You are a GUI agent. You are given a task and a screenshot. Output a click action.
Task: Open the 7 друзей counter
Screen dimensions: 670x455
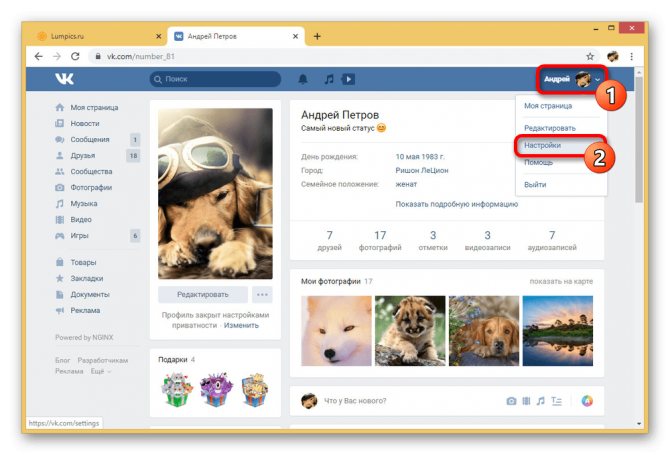[329, 241]
